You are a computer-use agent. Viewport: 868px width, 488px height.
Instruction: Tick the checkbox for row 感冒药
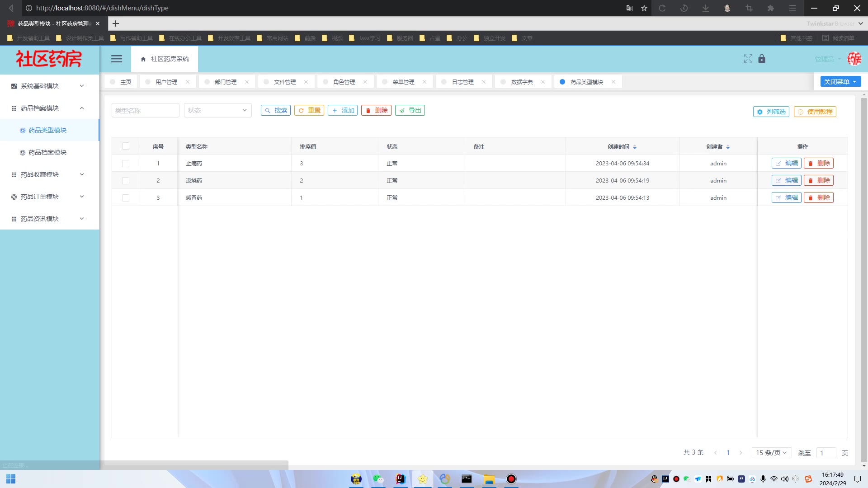point(126,198)
